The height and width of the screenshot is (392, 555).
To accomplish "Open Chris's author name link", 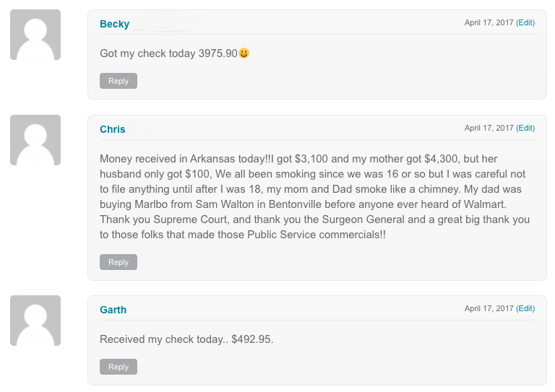I will tap(113, 129).
